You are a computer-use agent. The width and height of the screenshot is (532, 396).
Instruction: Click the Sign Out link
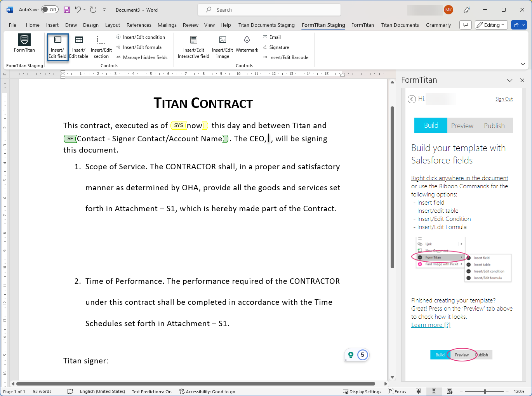(x=504, y=99)
